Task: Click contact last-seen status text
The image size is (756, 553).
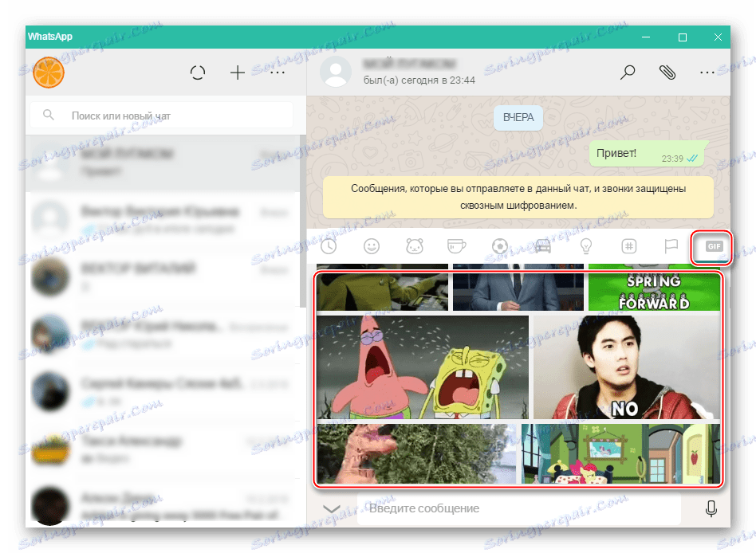Action: (x=419, y=80)
